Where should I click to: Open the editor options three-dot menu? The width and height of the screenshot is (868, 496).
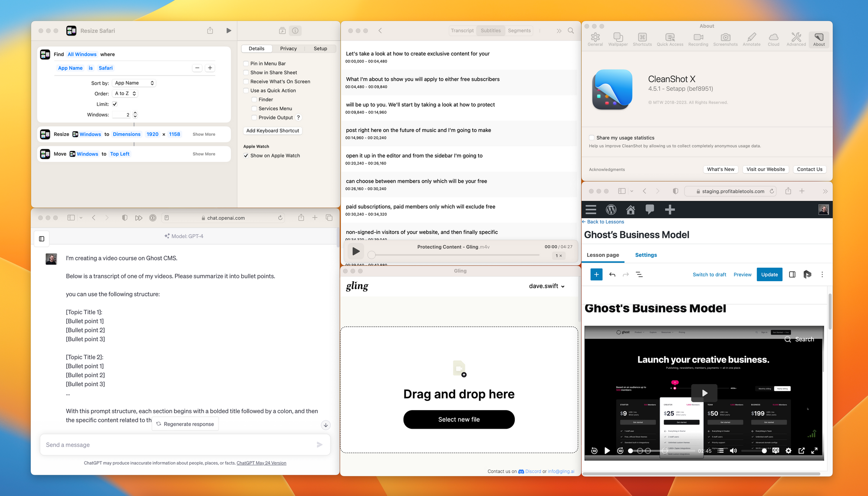click(x=822, y=275)
